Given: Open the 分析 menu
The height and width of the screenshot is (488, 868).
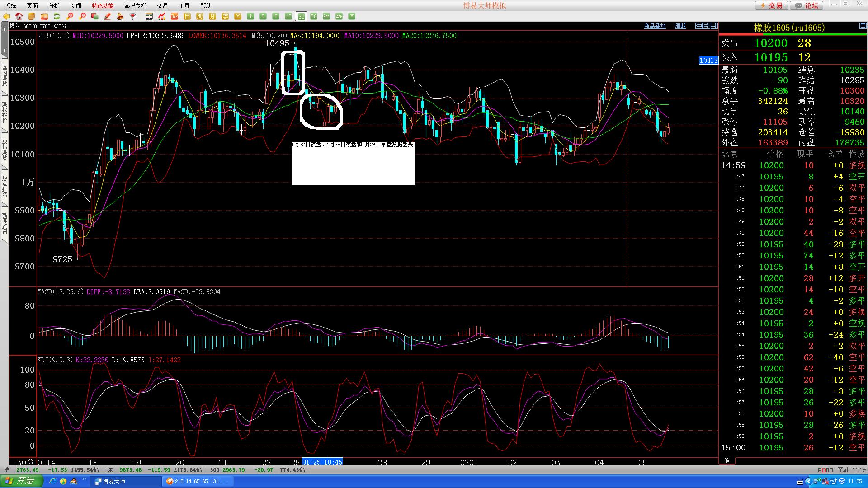Looking at the screenshot, I should pos(54,5).
